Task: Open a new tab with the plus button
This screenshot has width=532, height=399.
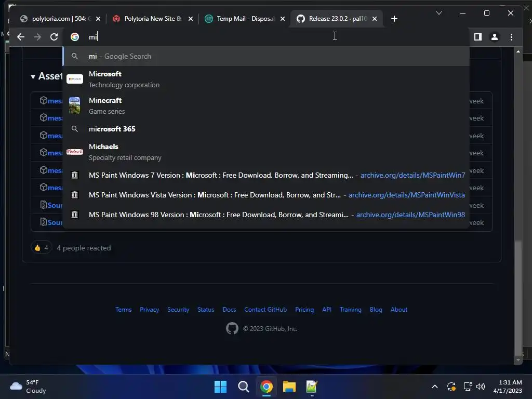Action: point(394,19)
